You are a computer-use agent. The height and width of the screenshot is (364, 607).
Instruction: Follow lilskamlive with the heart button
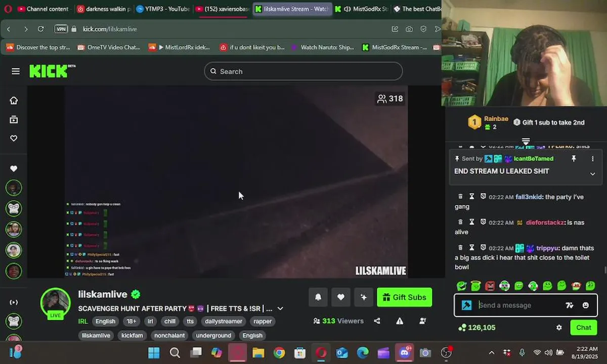click(341, 297)
